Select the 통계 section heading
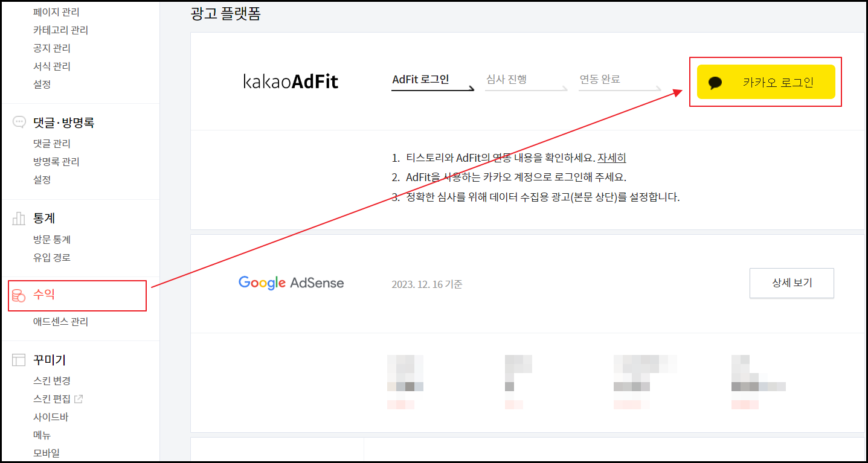 click(x=44, y=218)
